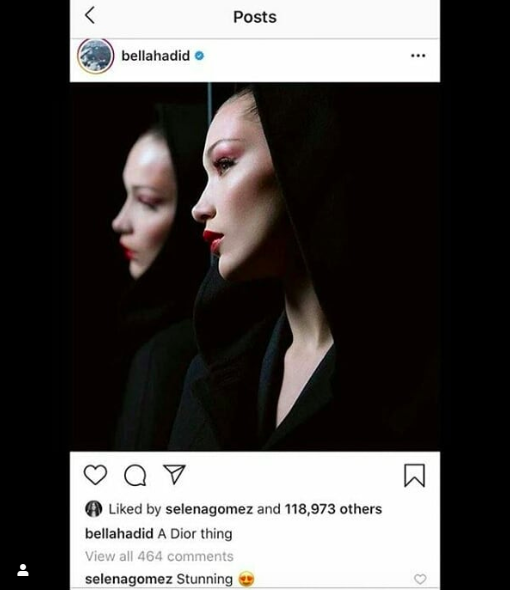Select the Posts header title

[255, 17]
